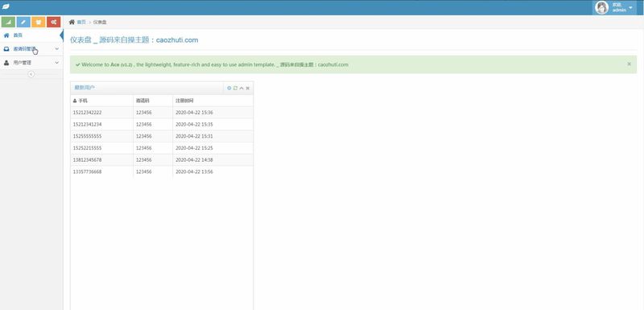Open the 首页 link in the breadcrumb
The width and height of the screenshot is (644, 310).
(81, 23)
